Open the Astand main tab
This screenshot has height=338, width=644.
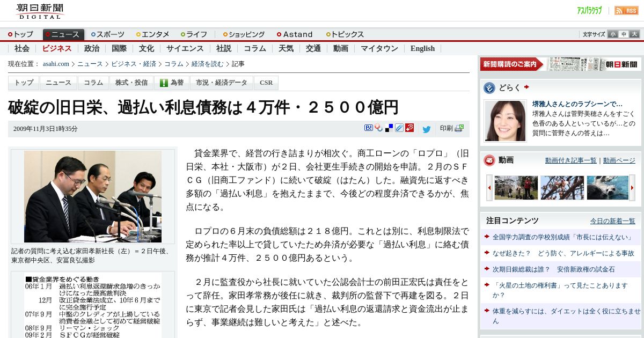pos(295,34)
